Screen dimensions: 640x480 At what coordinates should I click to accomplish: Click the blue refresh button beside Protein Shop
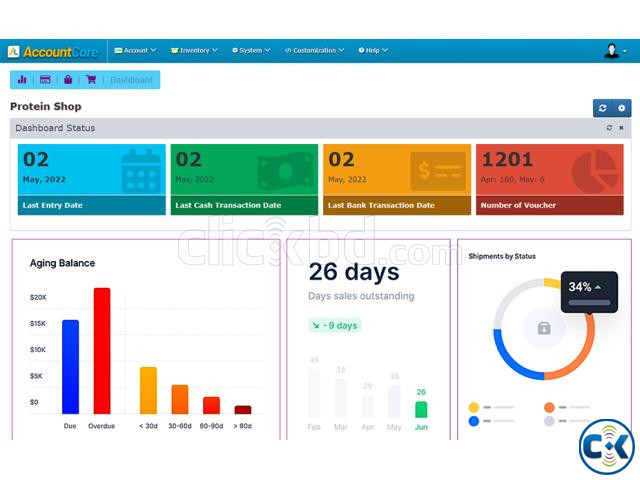(x=602, y=108)
